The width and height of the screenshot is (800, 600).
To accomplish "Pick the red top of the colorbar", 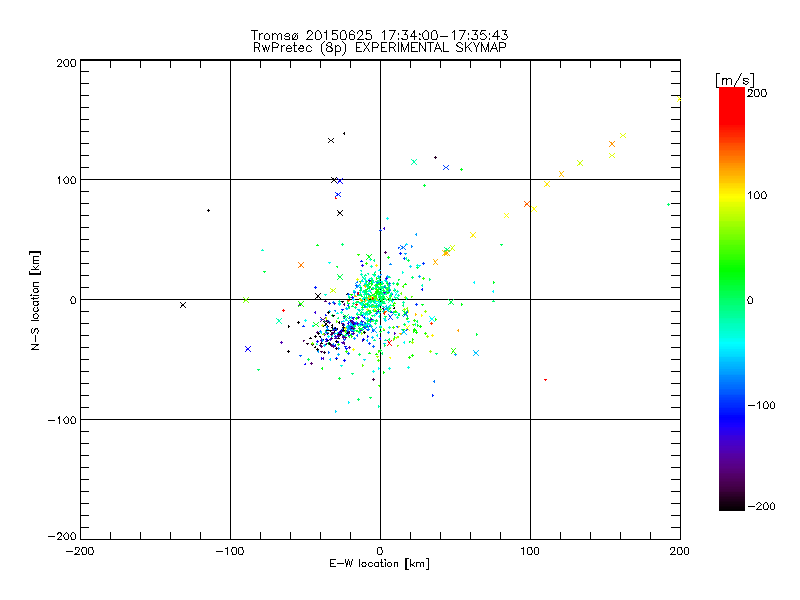I will point(731,94).
